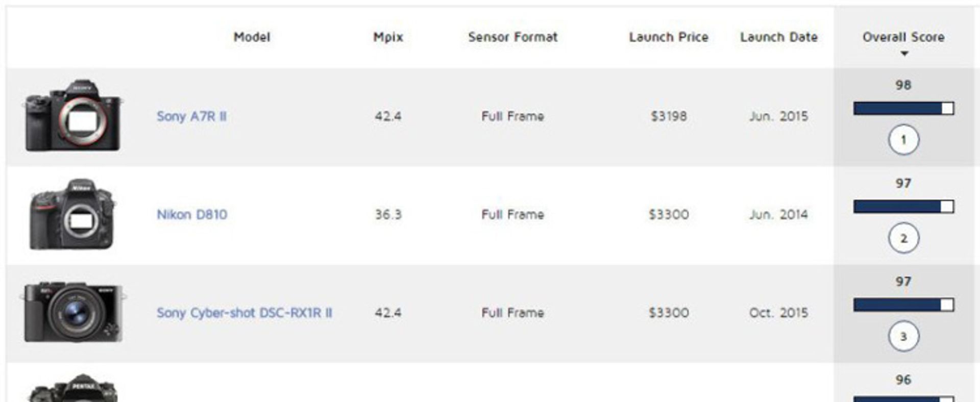Sort table by Overall Score header
This screenshot has width=980, height=402.
coord(903,37)
